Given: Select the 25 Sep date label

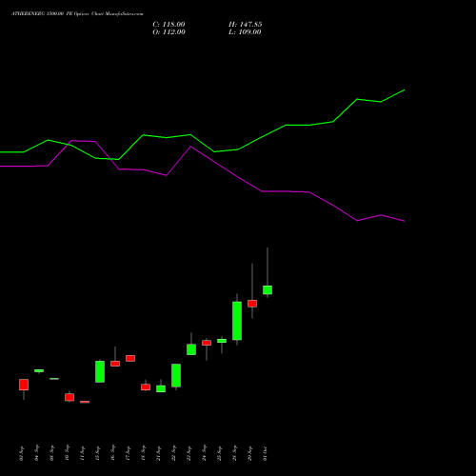Looking at the screenshot, I should [219, 453].
